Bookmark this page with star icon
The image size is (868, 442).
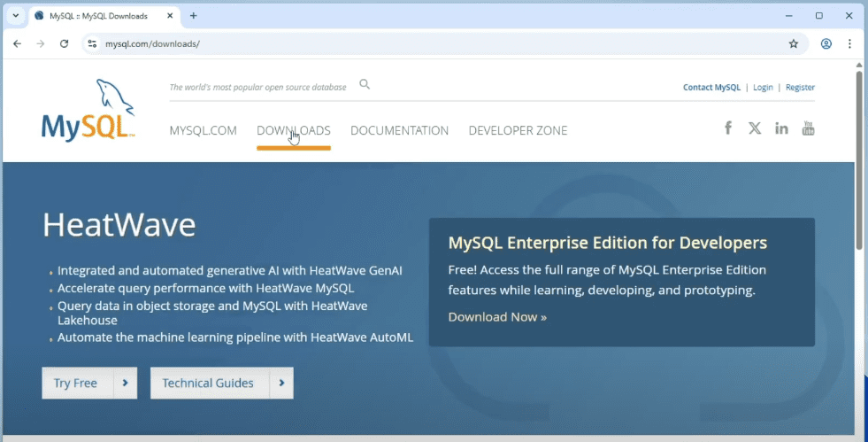coord(794,43)
